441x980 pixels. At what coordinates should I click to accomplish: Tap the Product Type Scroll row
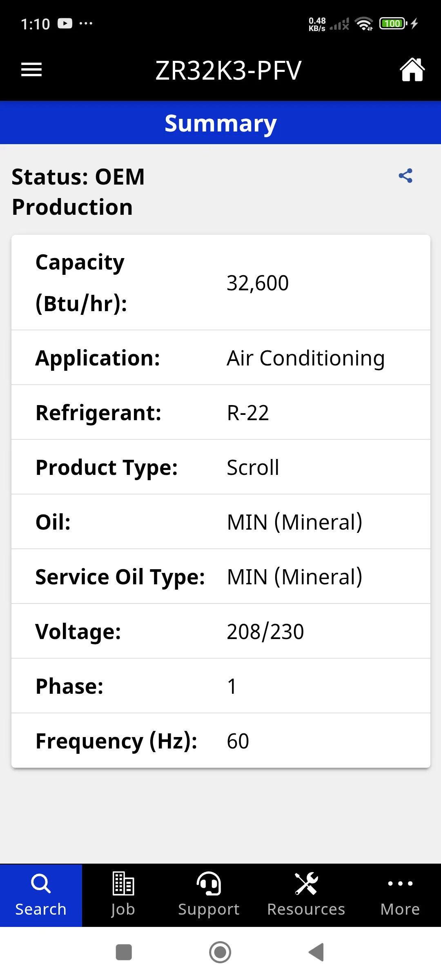[x=221, y=467]
